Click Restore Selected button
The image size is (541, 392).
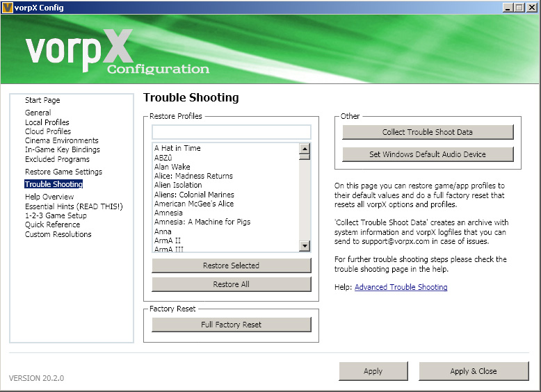click(231, 266)
